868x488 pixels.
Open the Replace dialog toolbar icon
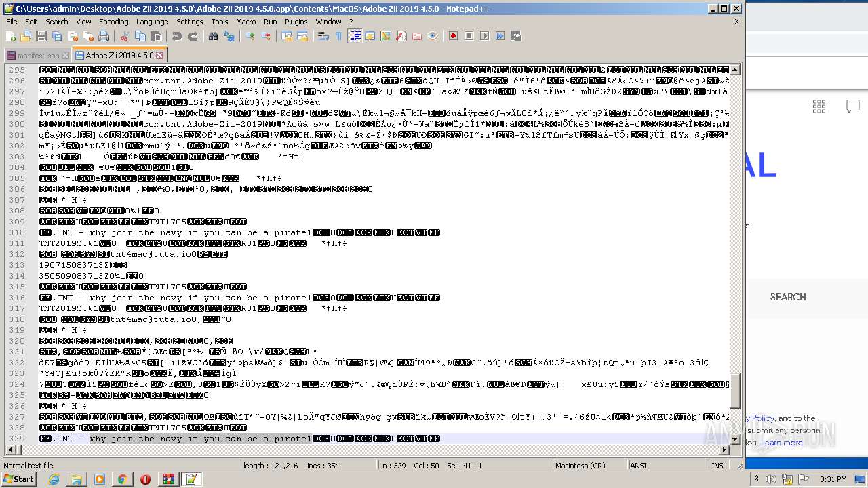click(x=229, y=36)
